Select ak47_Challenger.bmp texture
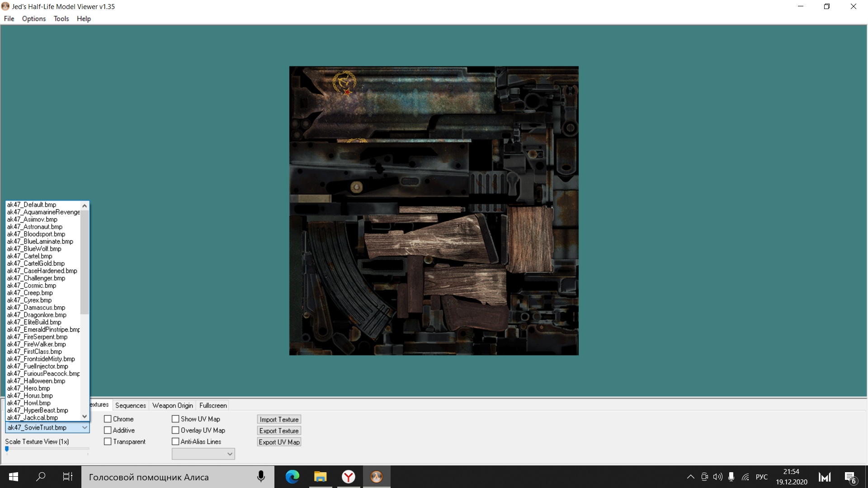The width and height of the screenshot is (868, 488). click(x=43, y=278)
